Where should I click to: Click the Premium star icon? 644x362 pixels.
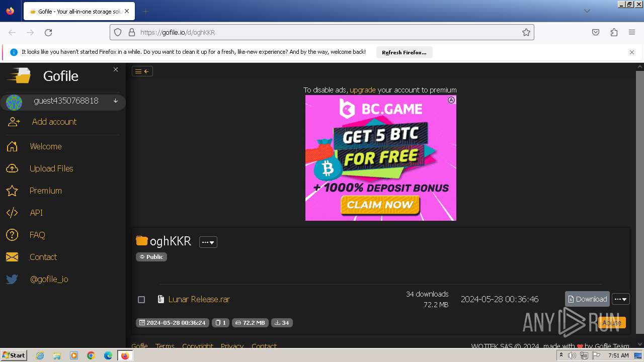12,191
